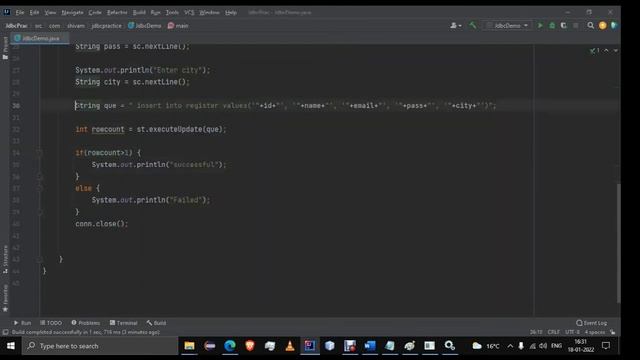Screen dimensions: 640x360
Task: Open the Project tool window side tab
Action: 5,48
